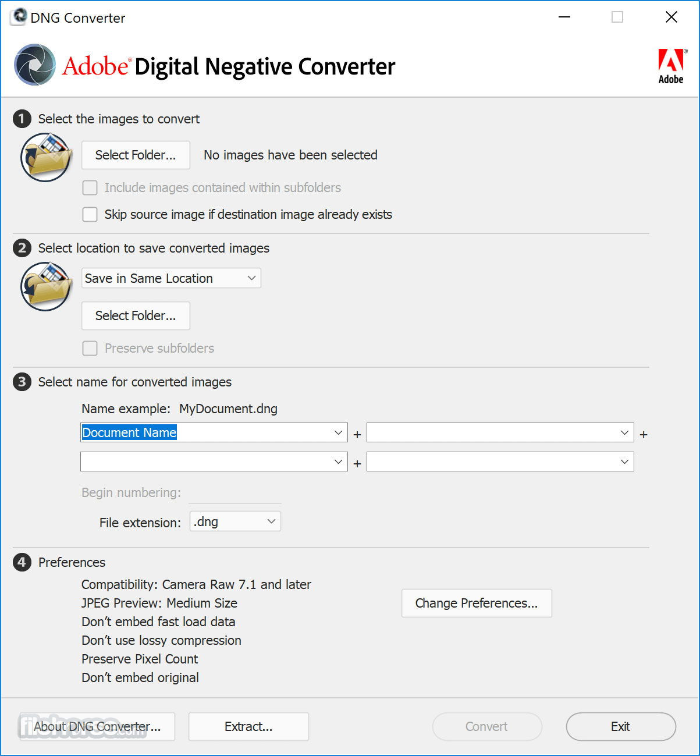The width and height of the screenshot is (700, 756).
Task: Open the Save in Same Location dropdown
Action: coord(171,278)
